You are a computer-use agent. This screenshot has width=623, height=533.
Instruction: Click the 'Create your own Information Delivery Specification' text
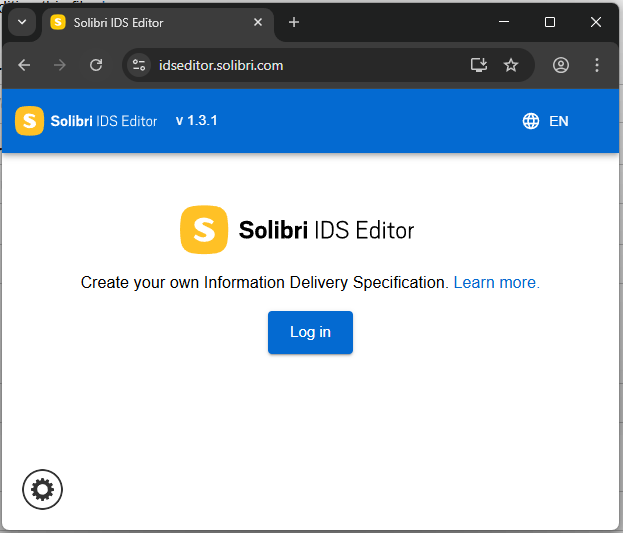265,283
